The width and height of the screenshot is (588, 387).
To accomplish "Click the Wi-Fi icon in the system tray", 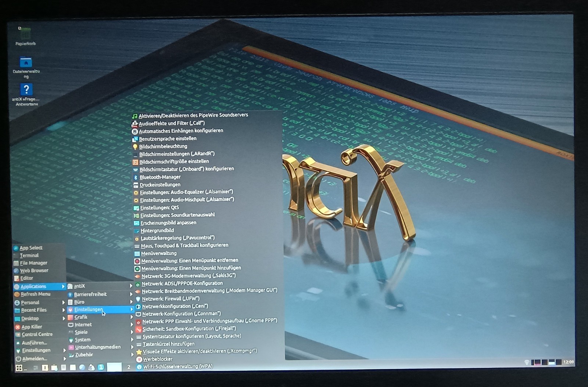I will [x=527, y=362].
